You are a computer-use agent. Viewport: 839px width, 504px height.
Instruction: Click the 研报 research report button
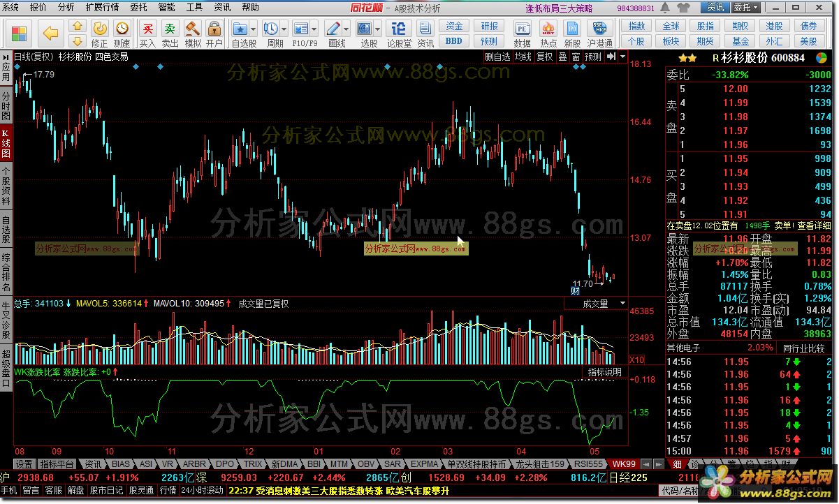point(490,26)
